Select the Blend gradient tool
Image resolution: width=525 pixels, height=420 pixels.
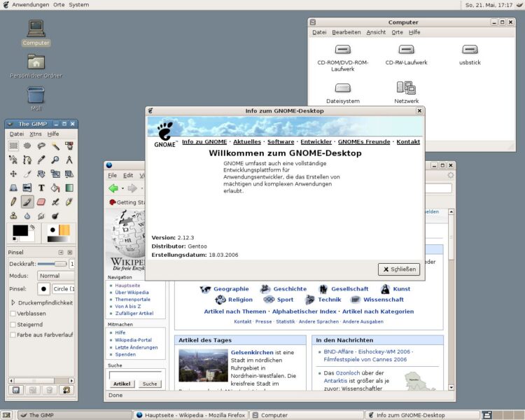point(69,188)
